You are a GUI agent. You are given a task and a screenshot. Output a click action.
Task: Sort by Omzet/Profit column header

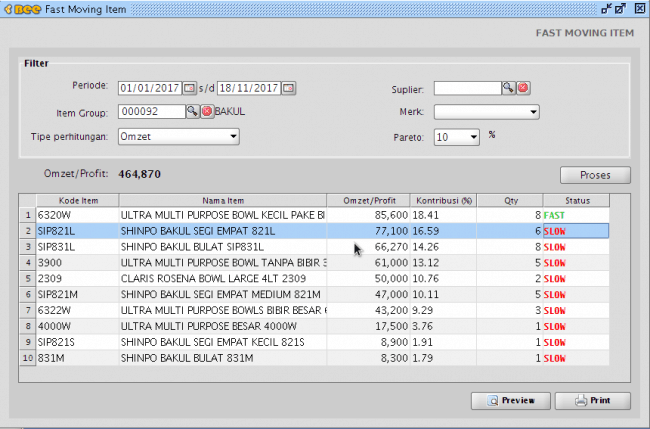(369, 201)
